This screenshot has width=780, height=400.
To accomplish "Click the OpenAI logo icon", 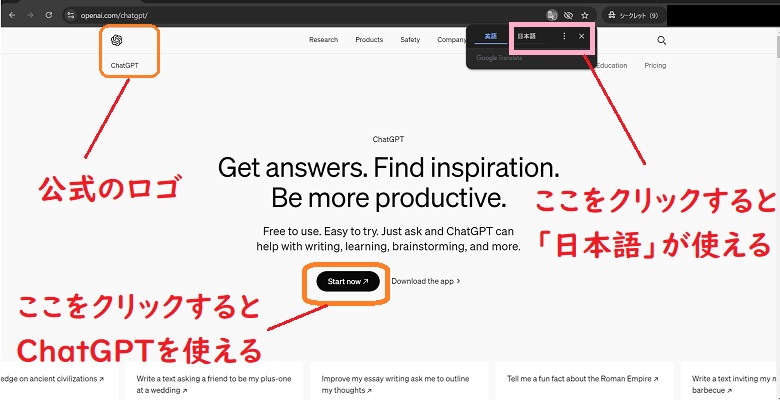I will tap(117, 40).
